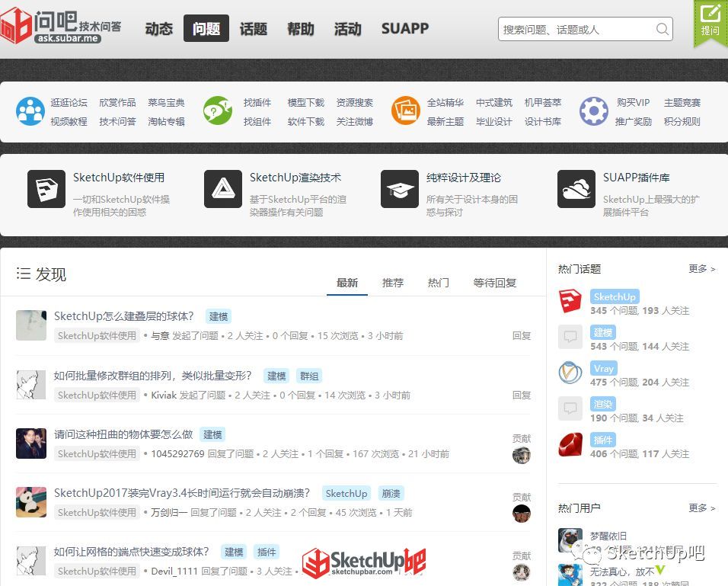Switch to the 最新 tab
The width and height of the screenshot is (728, 586).
coord(347,283)
